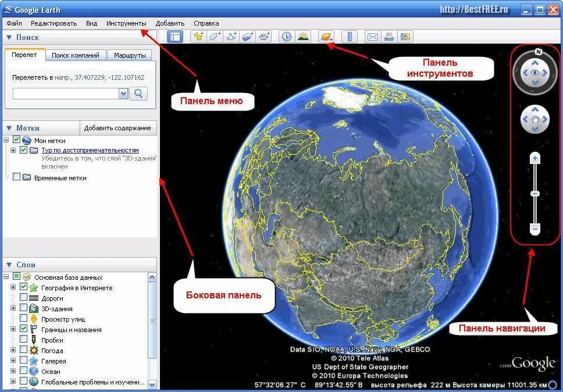Toggle the Основная база данных checkbox
This screenshot has height=392, width=563.
tap(16, 276)
